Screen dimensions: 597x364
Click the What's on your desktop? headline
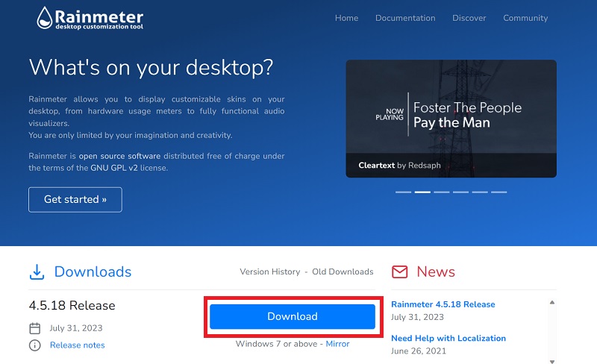pos(151,68)
